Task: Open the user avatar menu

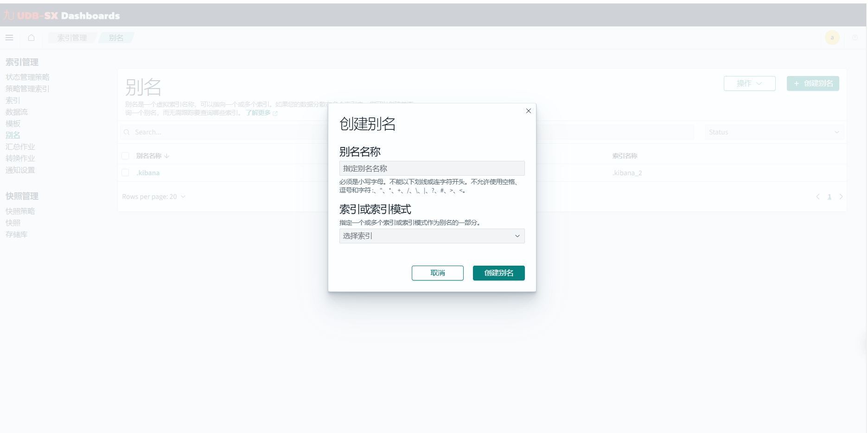Action: pyautogui.click(x=832, y=38)
